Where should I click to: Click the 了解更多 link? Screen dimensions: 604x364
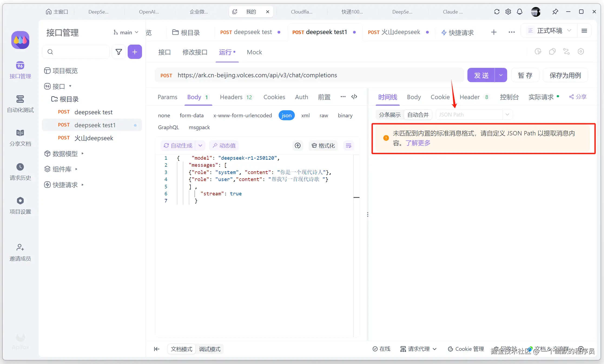418,143
